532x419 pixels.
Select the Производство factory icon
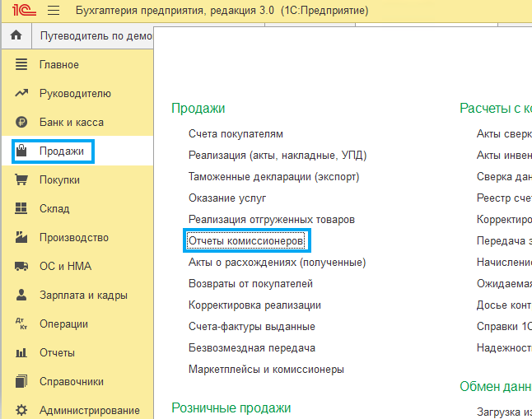tap(22, 238)
